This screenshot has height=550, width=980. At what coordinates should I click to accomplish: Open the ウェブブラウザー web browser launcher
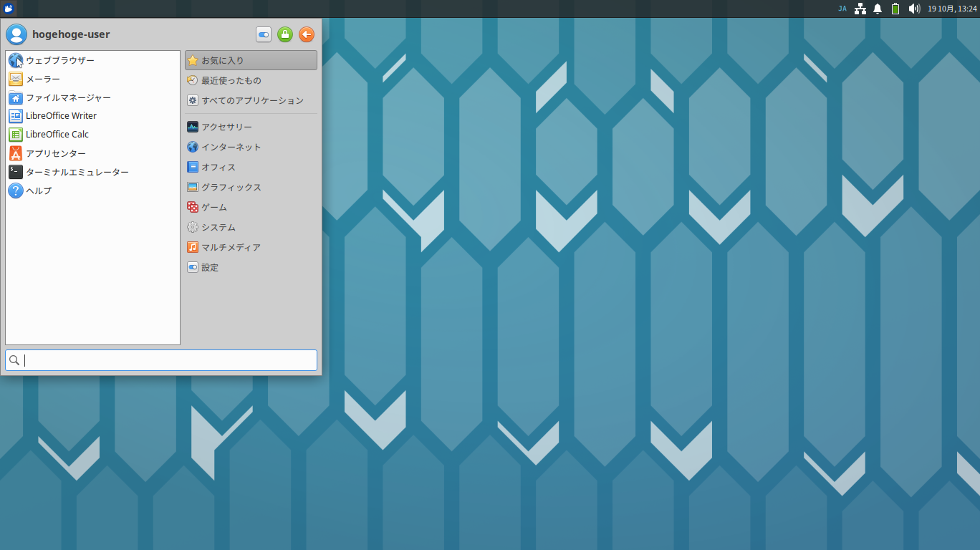92,60
